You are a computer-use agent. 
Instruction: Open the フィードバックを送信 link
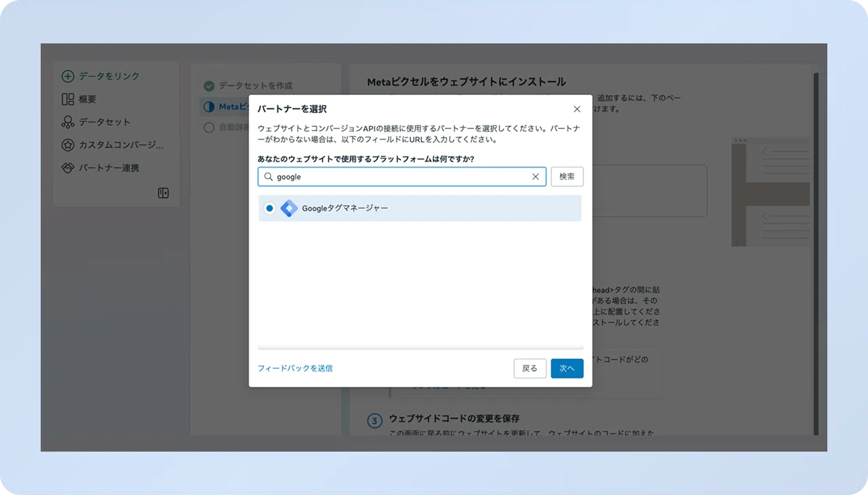[295, 368]
